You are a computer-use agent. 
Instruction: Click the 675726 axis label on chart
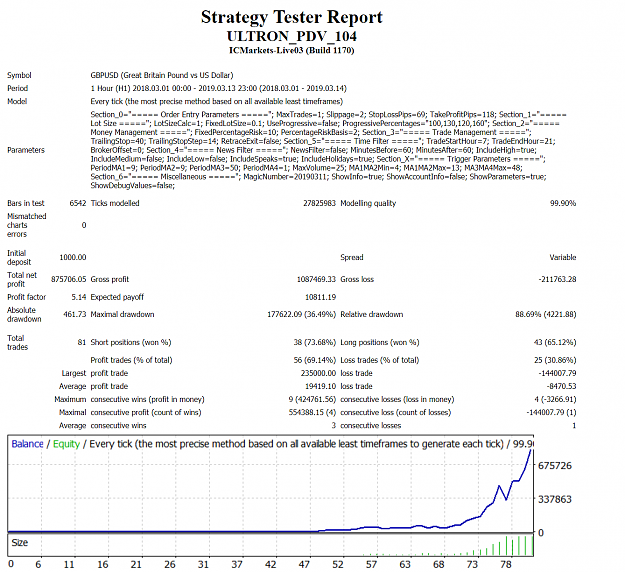pos(555,466)
